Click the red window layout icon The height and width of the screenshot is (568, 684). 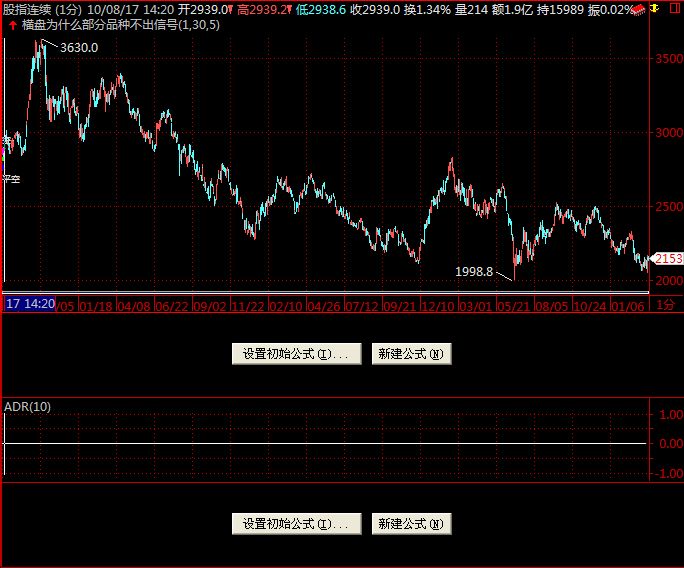[675, 8]
